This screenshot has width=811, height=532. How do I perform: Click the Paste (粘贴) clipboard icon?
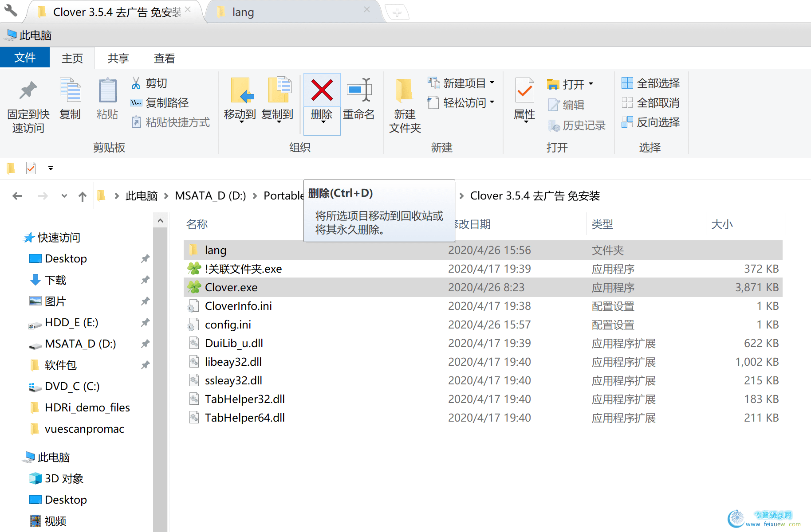[x=107, y=90]
